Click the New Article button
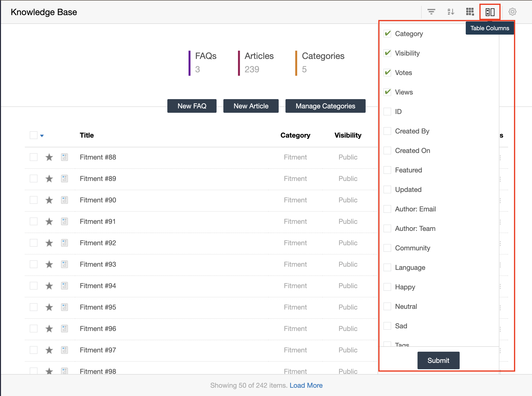 point(251,106)
